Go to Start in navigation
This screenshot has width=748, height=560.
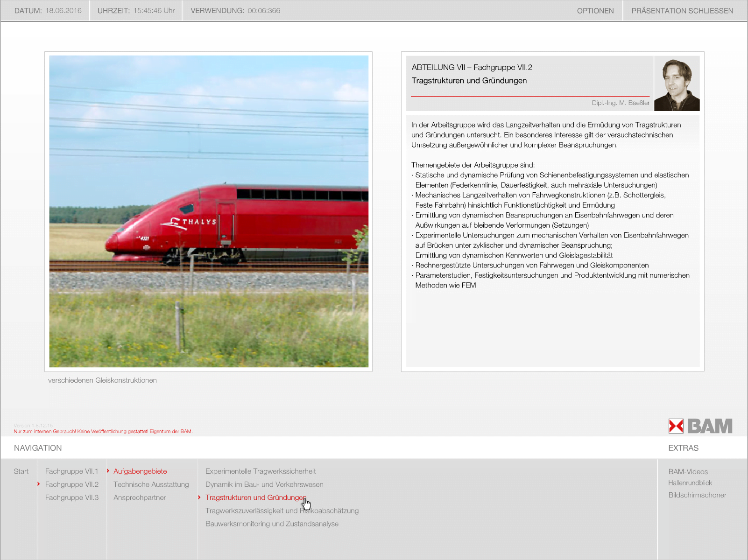(x=21, y=471)
